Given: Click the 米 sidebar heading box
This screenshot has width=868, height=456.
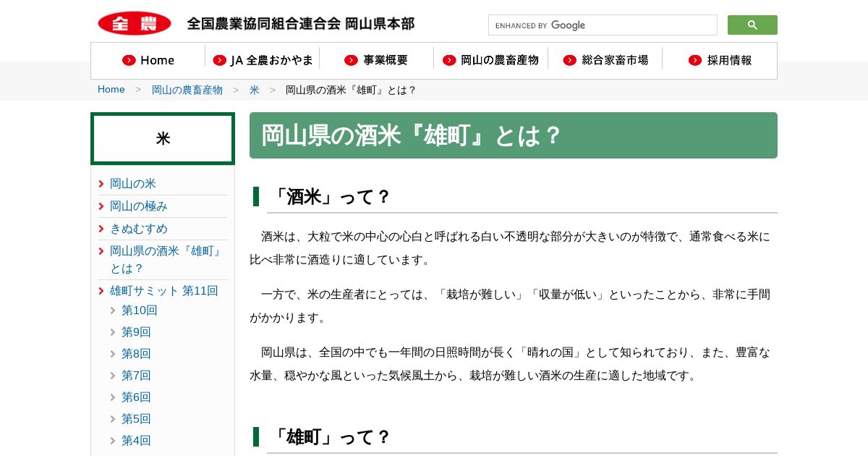Looking at the screenshot, I should pos(163,138).
